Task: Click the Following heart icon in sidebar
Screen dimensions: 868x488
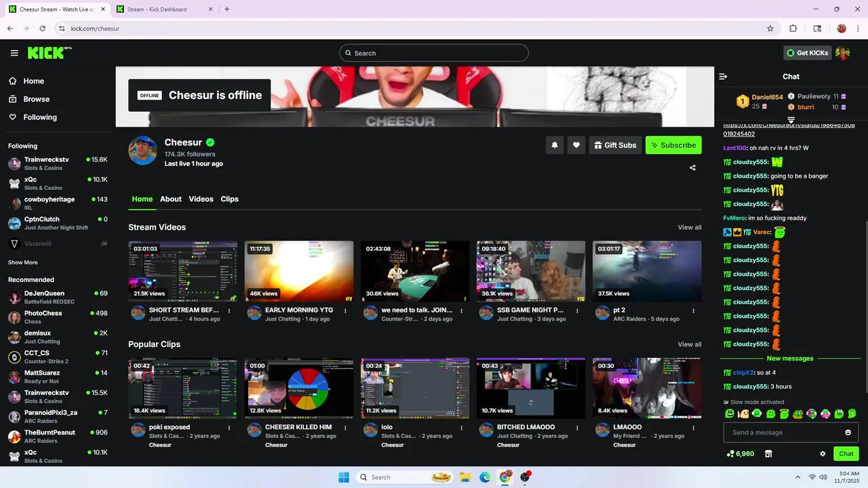Action: (x=12, y=117)
